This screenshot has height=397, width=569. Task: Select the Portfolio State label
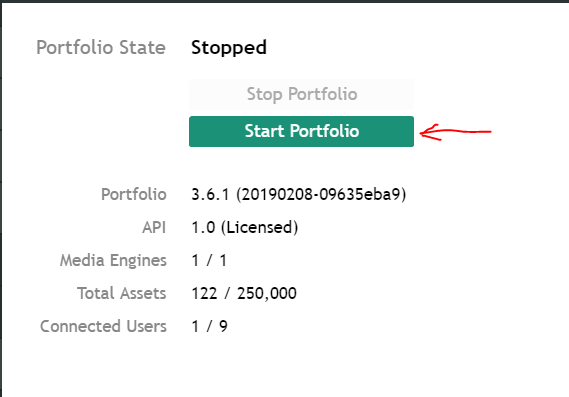tap(101, 48)
